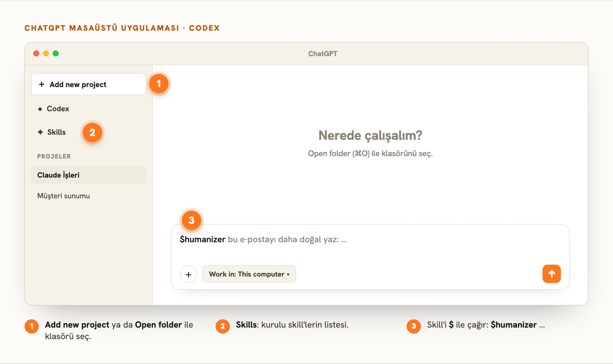
Task: Click the PROJELER section label
Action: [54, 156]
